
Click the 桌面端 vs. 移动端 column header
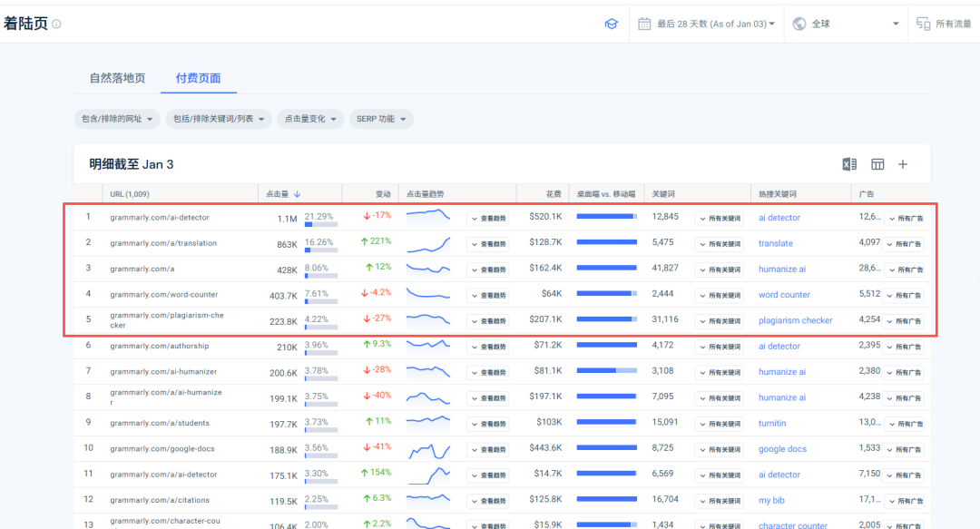point(605,194)
